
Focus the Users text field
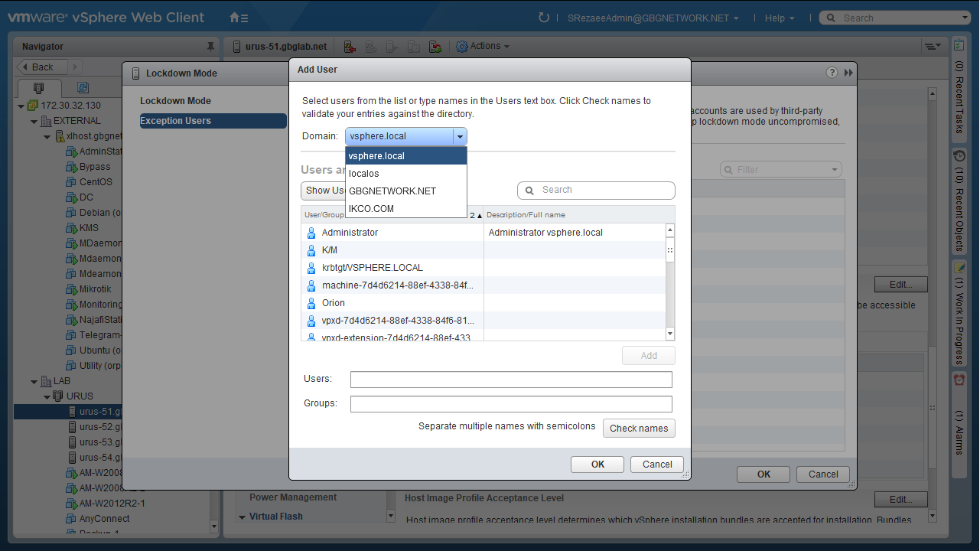point(511,380)
